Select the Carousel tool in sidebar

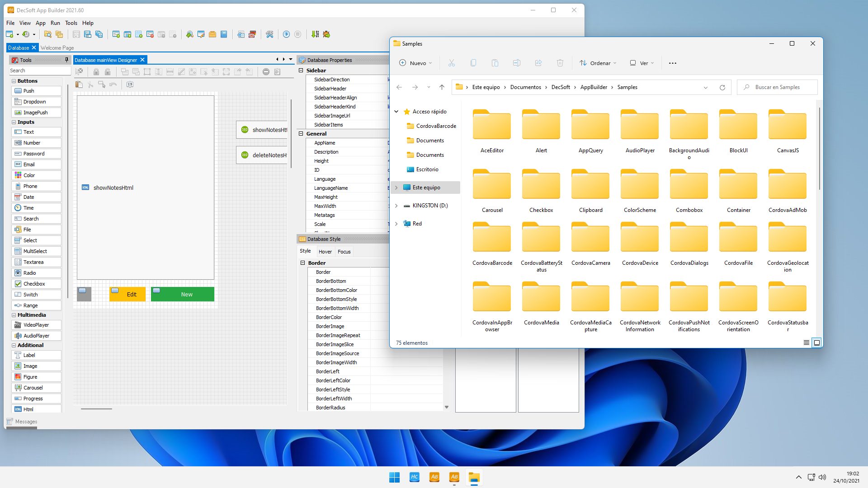(33, 387)
